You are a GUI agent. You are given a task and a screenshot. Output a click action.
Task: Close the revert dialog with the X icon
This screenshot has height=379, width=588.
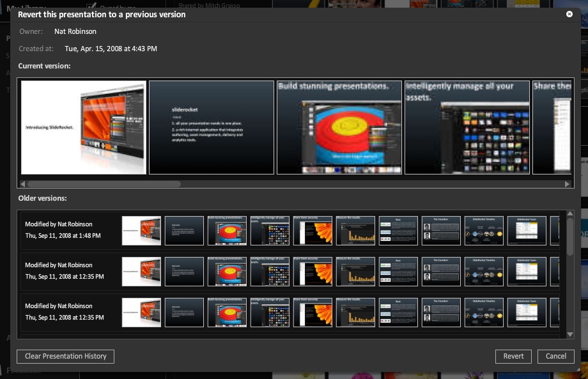click(x=569, y=14)
